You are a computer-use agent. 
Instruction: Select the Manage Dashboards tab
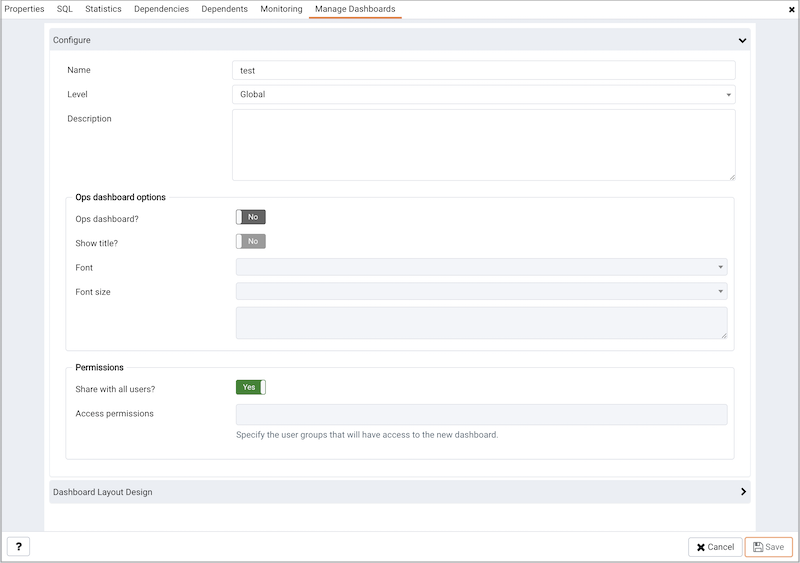click(x=355, y=9)
